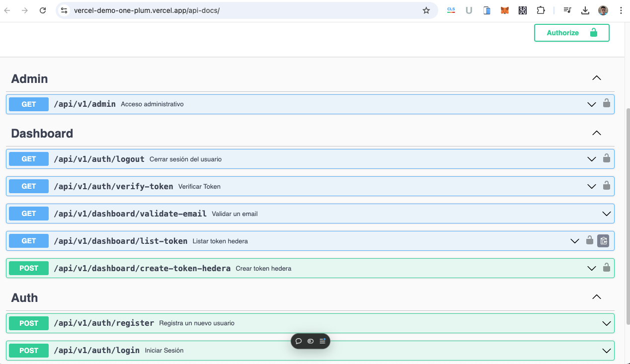The height and width of the screenshot is (364, 630).
Task: Reload the page
Action: point(43,10)
